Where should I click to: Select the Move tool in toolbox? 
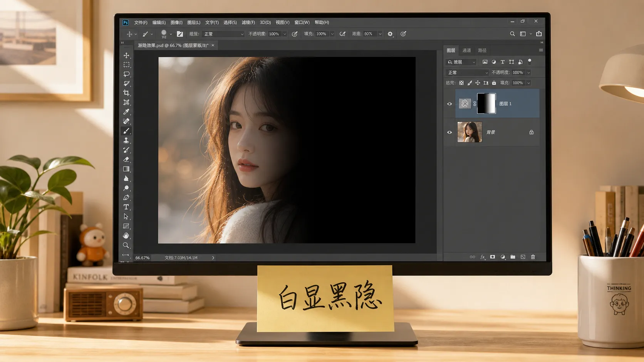pyautogui.click(x=126, y=55)
